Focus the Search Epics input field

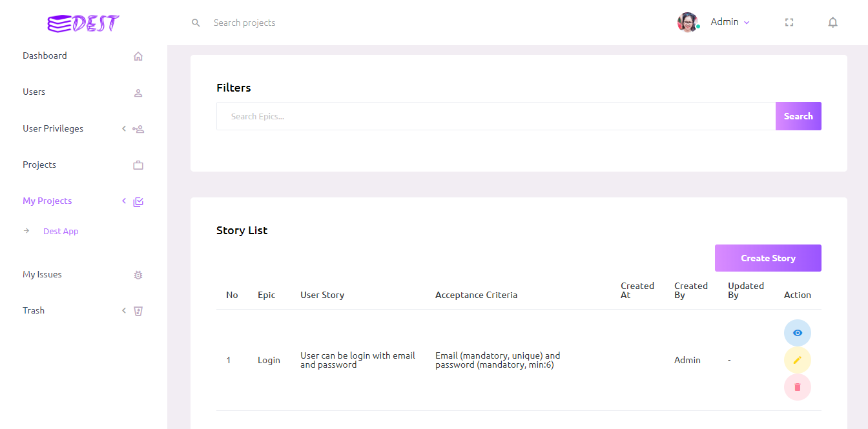coord(496,116)
